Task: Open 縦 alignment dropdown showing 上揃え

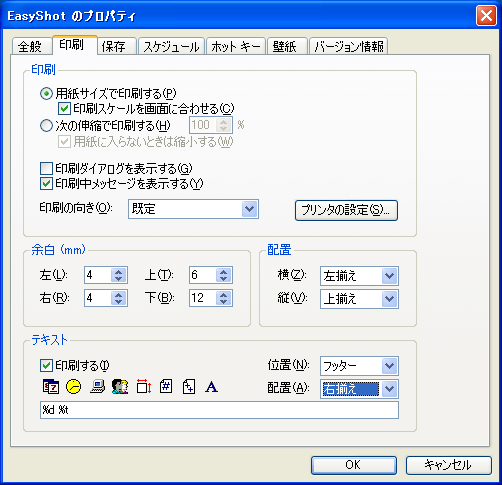Action: (x=359, y=299)
